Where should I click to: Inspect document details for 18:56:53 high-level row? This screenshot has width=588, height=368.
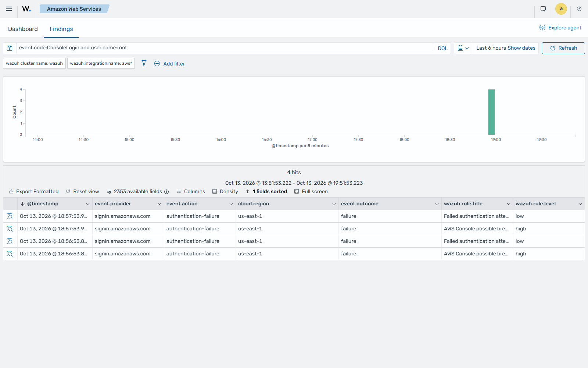[x=10, y=254]
